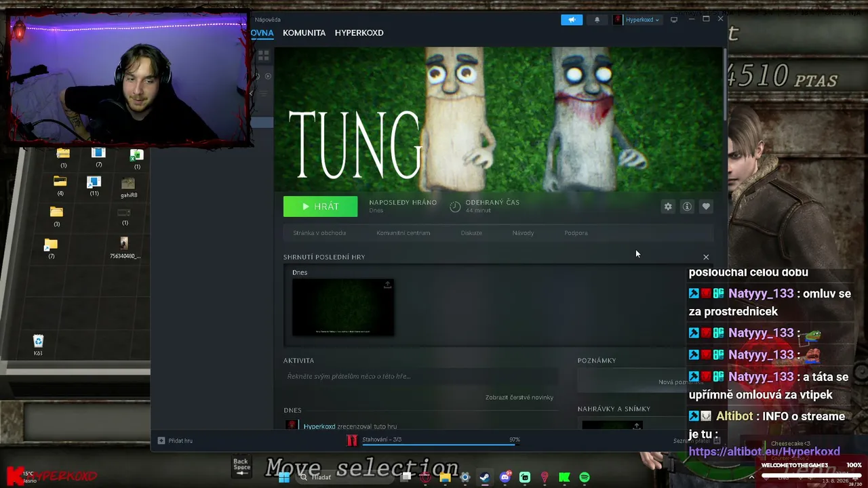Open the KOMUNITA tab in Steam

(304, 33)
